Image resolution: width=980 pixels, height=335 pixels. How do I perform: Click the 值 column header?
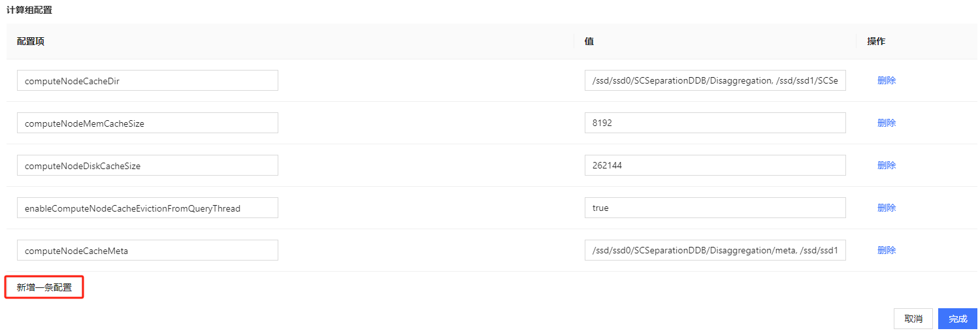point(589,41)
